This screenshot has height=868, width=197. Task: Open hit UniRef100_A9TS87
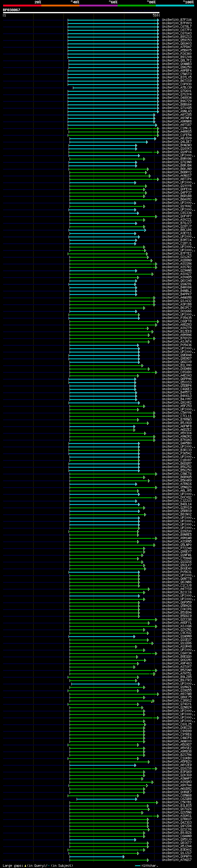pyautogui.click(x=177, y=125)
